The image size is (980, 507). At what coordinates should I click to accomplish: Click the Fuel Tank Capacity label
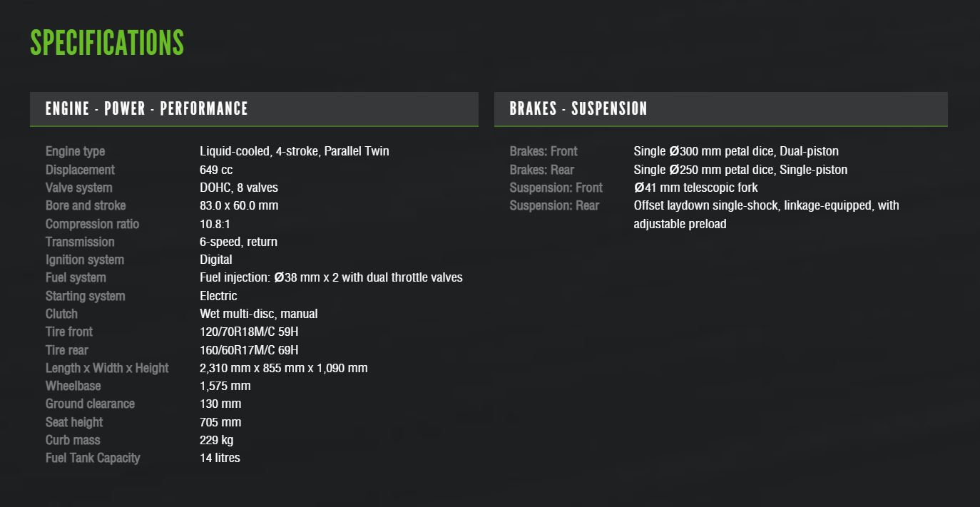[93, 458]
